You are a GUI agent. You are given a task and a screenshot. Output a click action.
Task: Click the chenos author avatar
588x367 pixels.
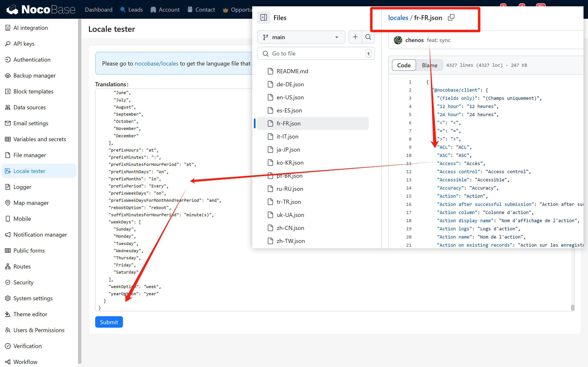(398, 40)
